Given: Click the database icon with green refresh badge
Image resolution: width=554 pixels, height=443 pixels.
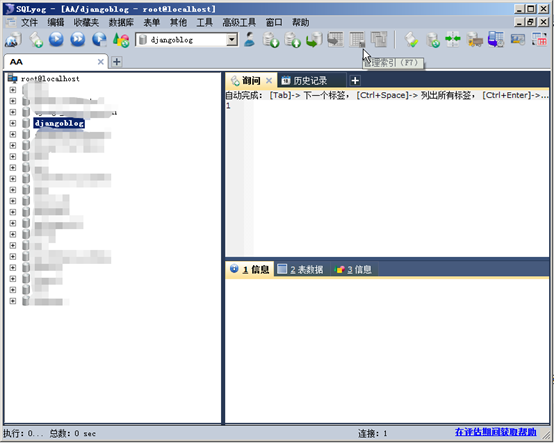Looking at the screenshot, I should (432, 40).
